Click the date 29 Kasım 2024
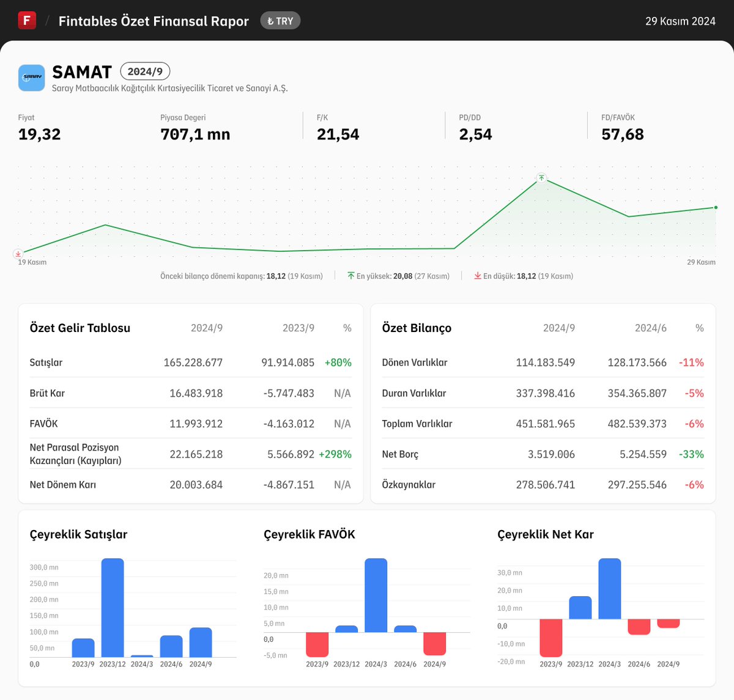This screenshot has height=700, width=734. (680, 21)
